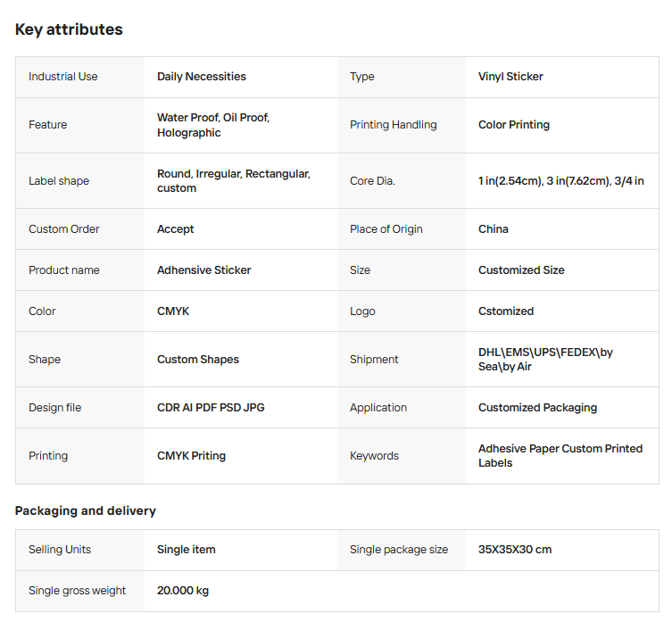Screen dimensions: 672x622
Task: Click the Accept custom order value
Action: click(x=175, y=229)
